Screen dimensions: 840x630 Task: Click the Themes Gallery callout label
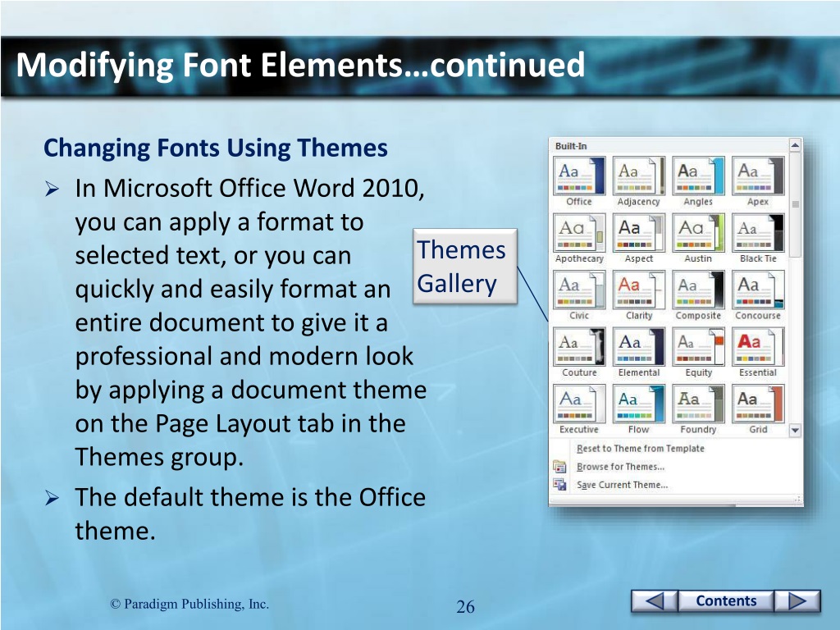[x=464, y=267]
